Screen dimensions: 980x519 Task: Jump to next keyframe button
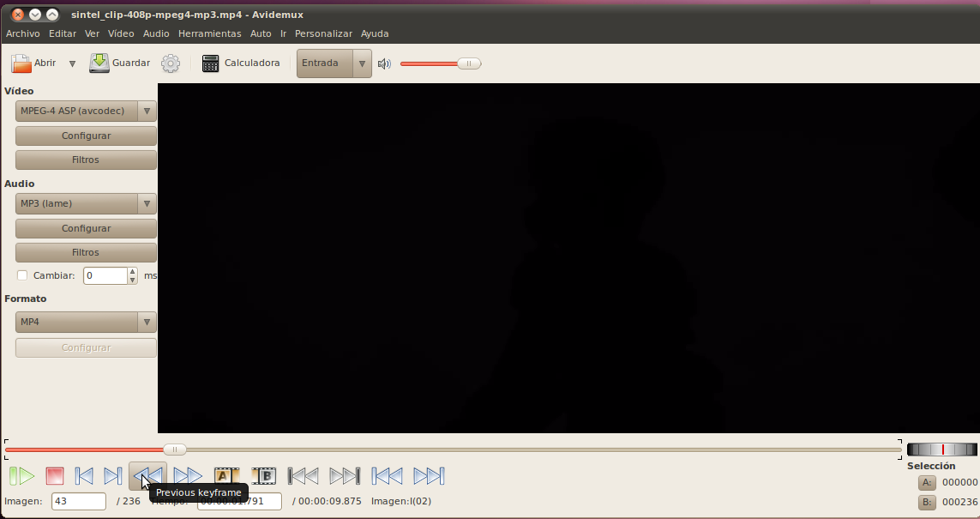click(x=188, y=476)
